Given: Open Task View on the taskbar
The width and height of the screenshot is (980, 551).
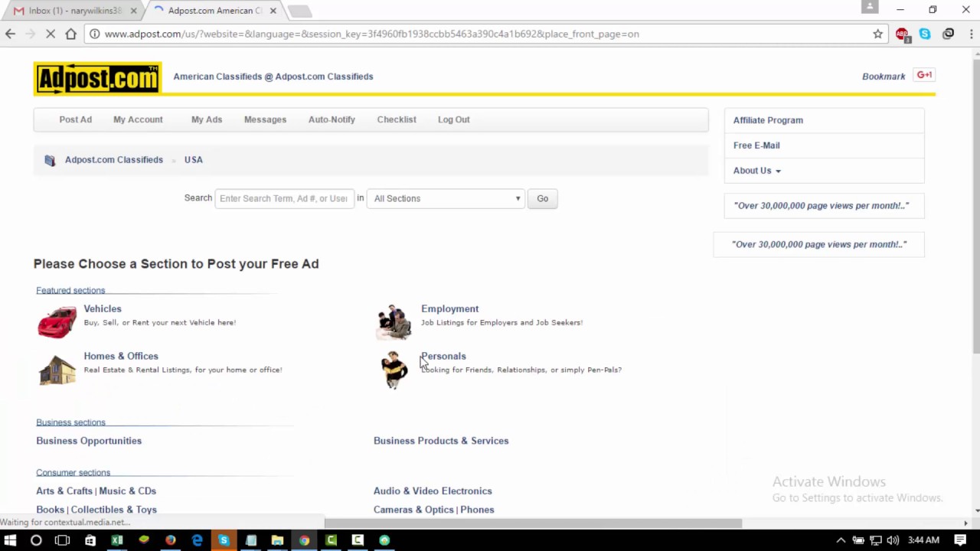Looking at the screenshot, I should pos(63,540).
